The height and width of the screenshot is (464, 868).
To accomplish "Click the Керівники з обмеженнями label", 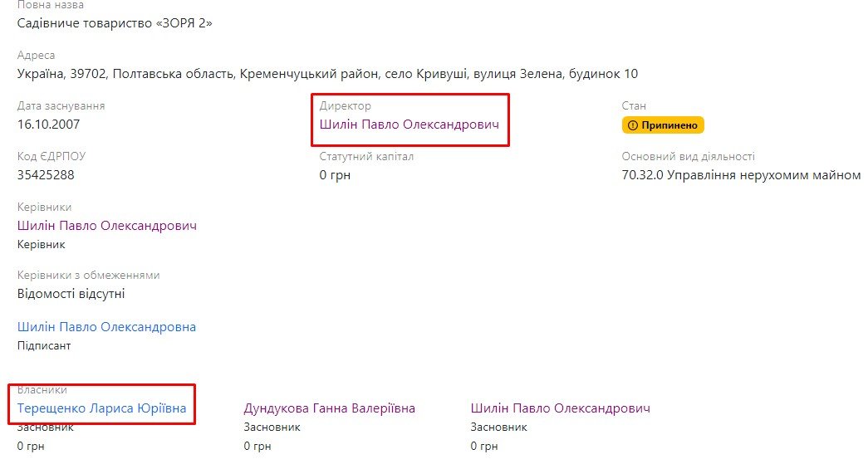I will pos(88,275).
